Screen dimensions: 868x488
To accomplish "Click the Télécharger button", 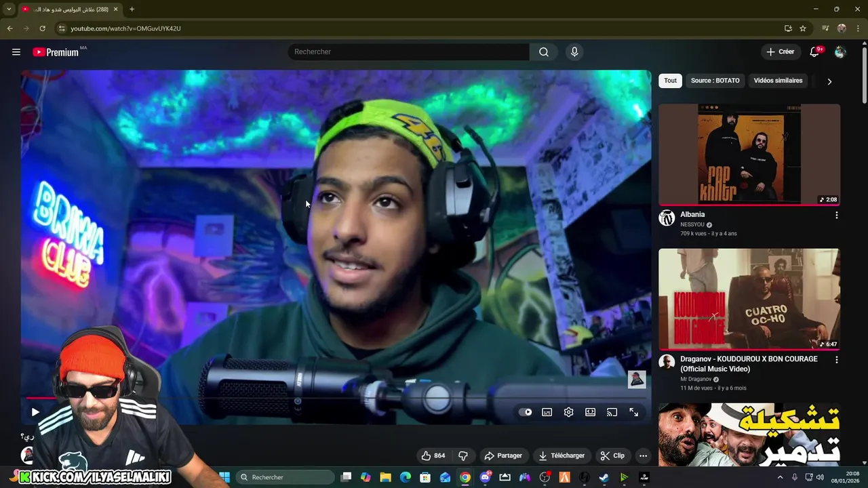I will (x=561, y=455).
